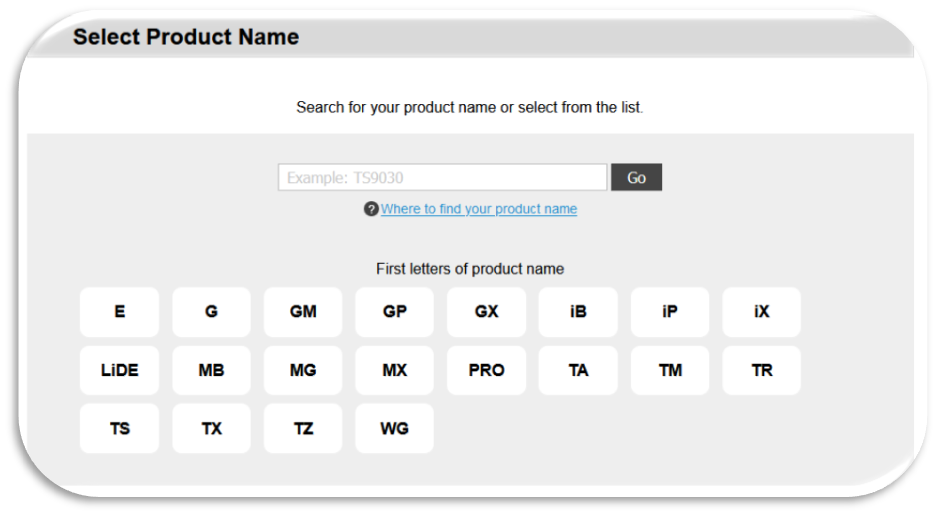Choose the MB product prefix
Viewport: 938px width, 516px height.
click(x=211, y=370)
